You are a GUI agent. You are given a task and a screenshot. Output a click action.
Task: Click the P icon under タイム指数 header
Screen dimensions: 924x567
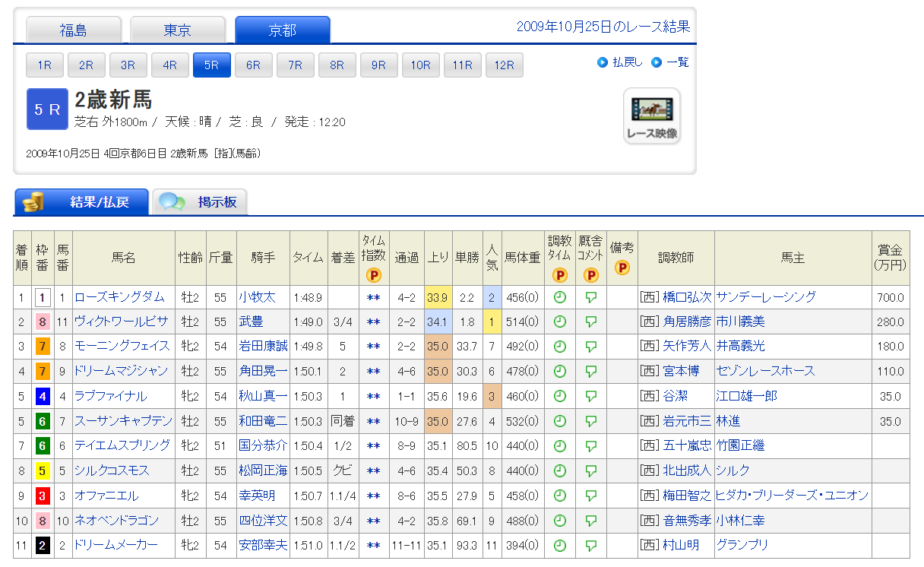373,275
